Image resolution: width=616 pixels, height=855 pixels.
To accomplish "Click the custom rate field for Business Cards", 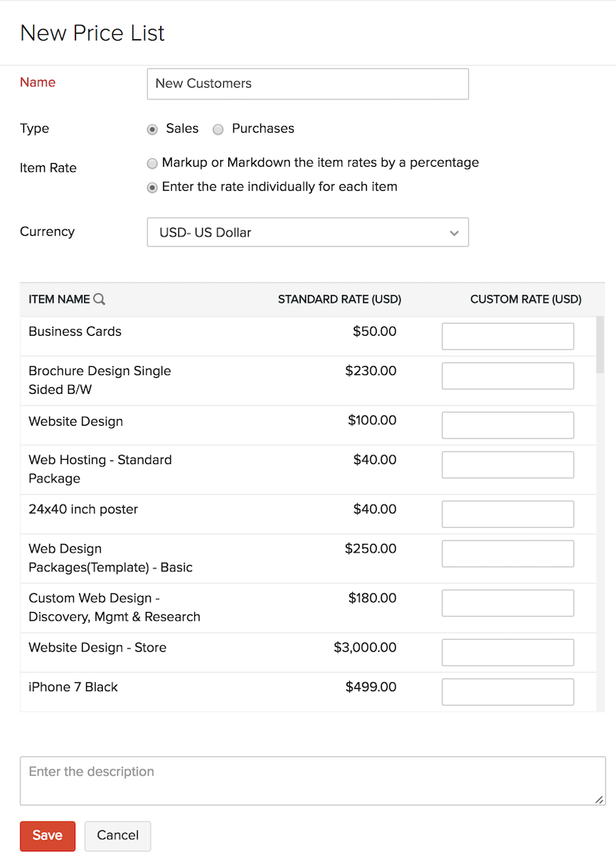I will coord(507,336).
